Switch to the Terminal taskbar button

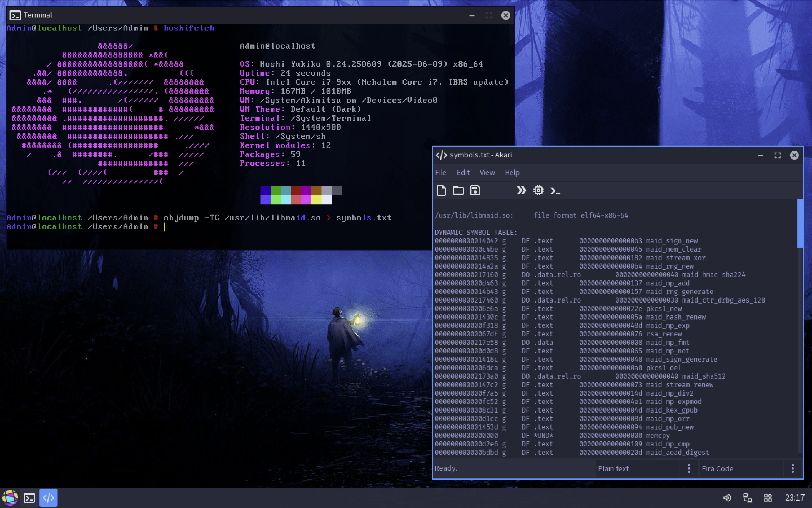(29, 498)
